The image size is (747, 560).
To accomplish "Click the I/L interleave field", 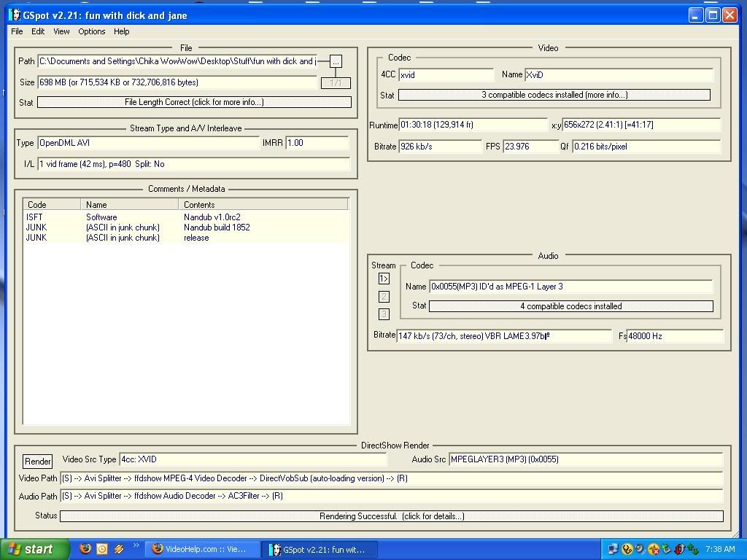I will point(193,164).
